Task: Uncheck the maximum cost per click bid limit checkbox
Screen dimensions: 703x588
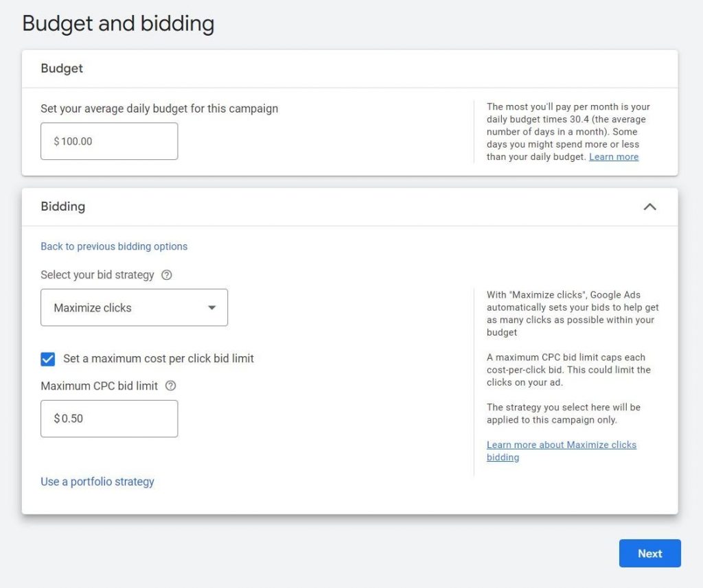Action: pyautogui.click(x=48, y=359)
